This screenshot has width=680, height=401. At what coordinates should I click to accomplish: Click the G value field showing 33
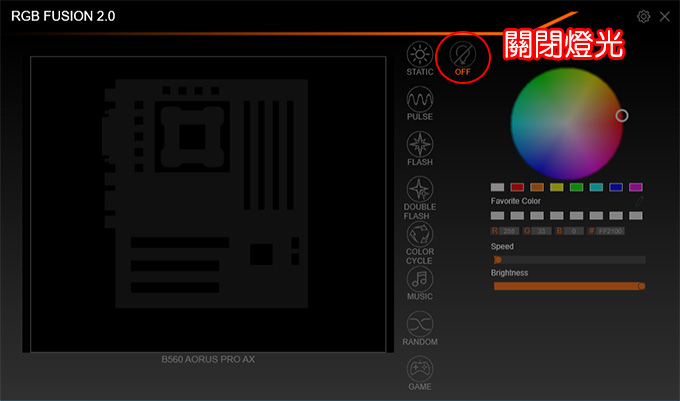542,231
